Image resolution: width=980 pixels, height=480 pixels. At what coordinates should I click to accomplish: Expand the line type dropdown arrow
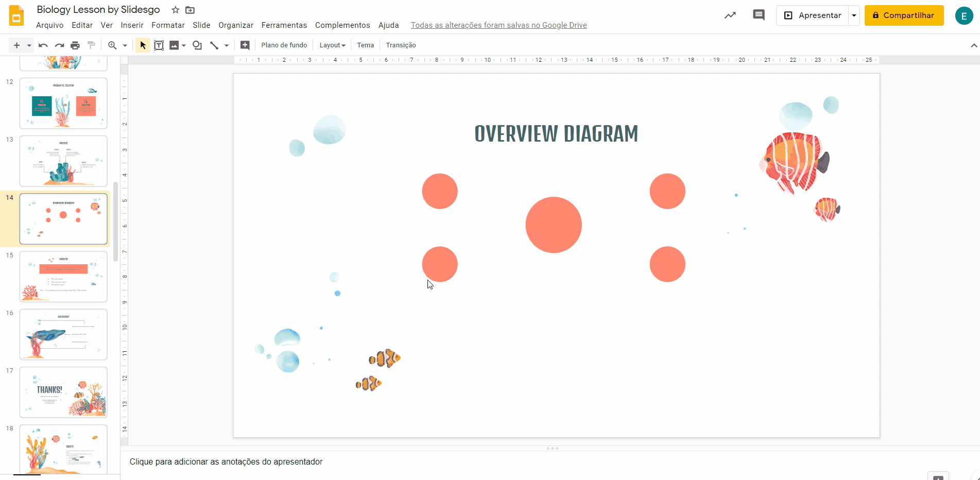tap(227, 45)
